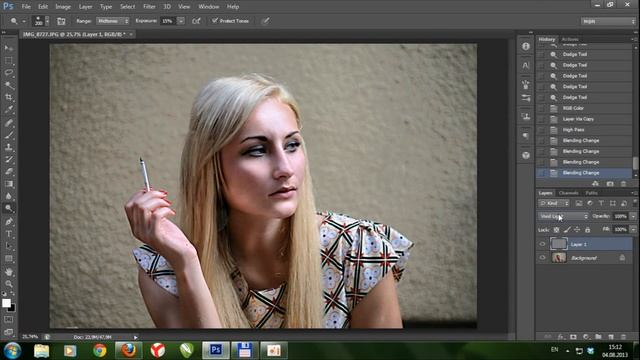This screenshot has width=640, height=360.
Task: Hide Layer 1 with eye icon
Action: (x=542, y=244)
